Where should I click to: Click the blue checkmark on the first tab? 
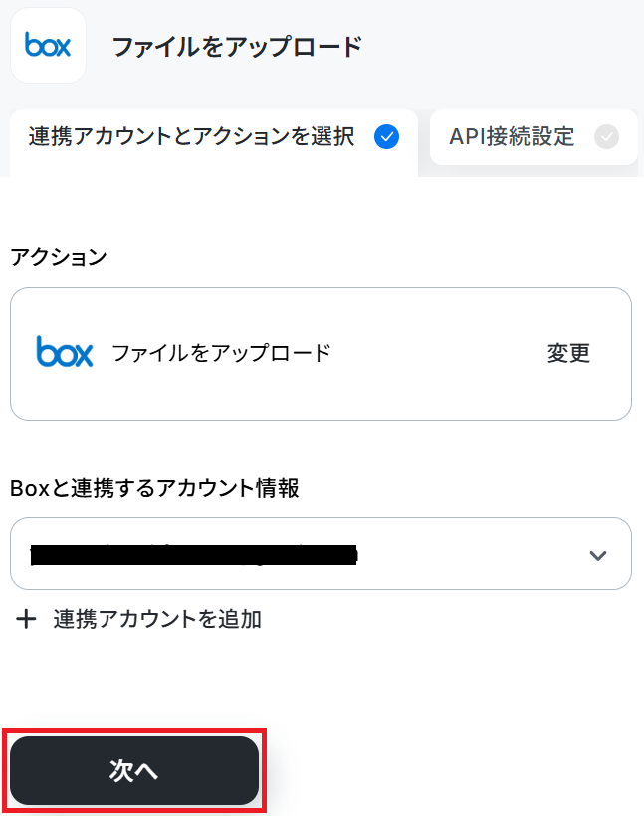[386, 137]
